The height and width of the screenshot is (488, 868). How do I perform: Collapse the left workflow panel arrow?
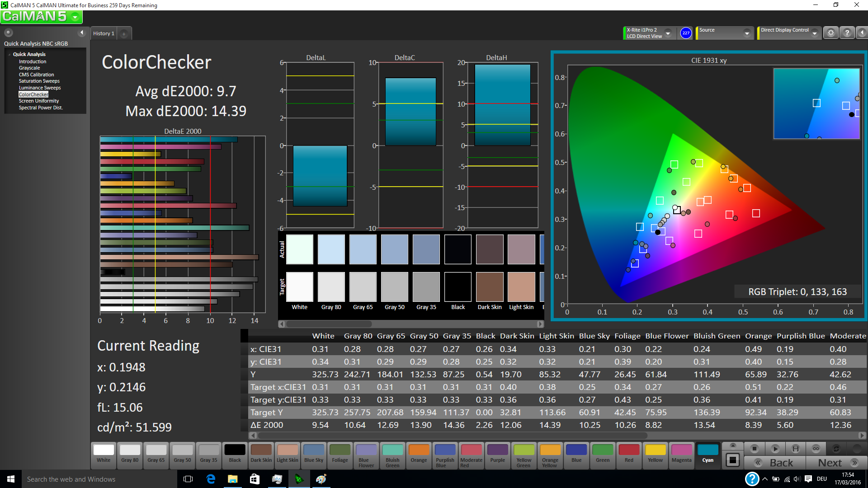pyautogui.click(x=82, y=33)
